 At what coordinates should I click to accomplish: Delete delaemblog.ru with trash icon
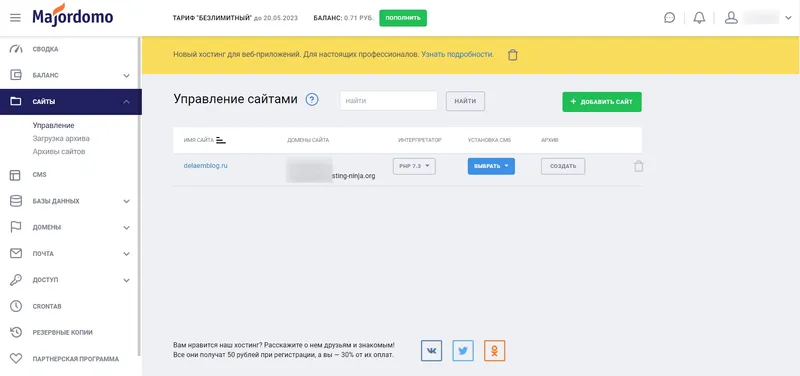tap(638, 166)
